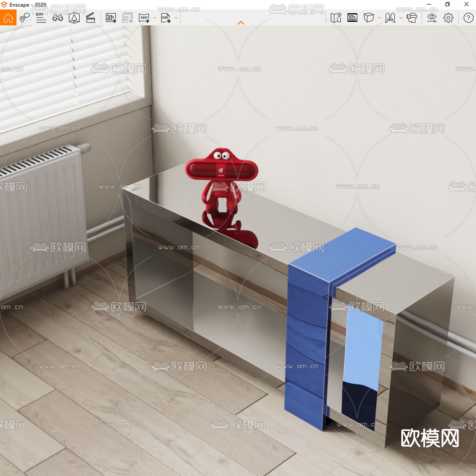
Task: Click the EXE standalone export icon
Action: point(166,18)
